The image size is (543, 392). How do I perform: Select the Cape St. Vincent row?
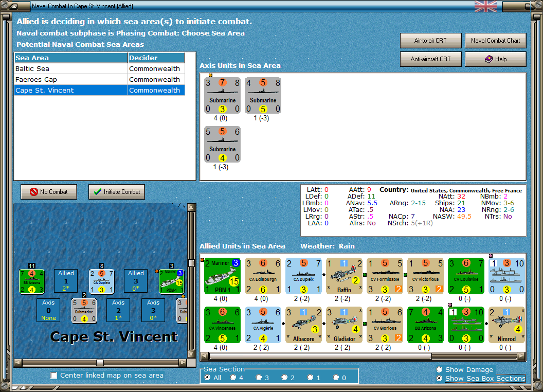point(100,90)
